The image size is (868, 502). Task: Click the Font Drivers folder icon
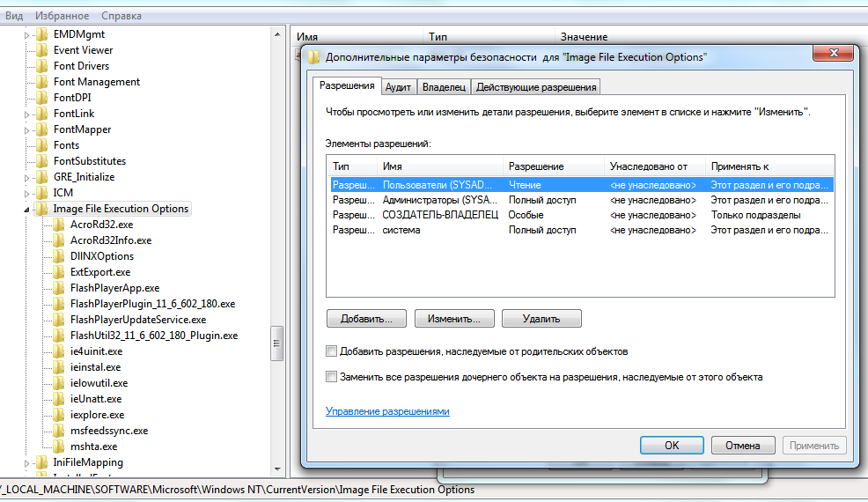[42, 66]
